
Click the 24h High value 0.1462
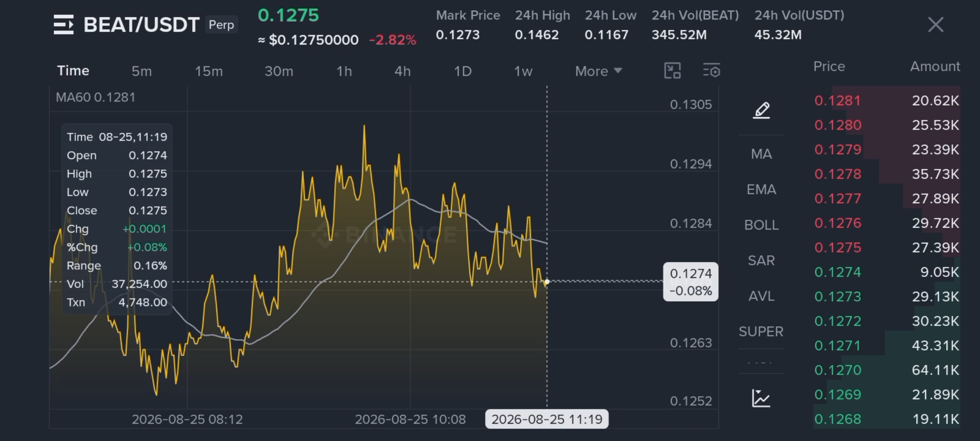pyautogui.click(x=537, y=35)
